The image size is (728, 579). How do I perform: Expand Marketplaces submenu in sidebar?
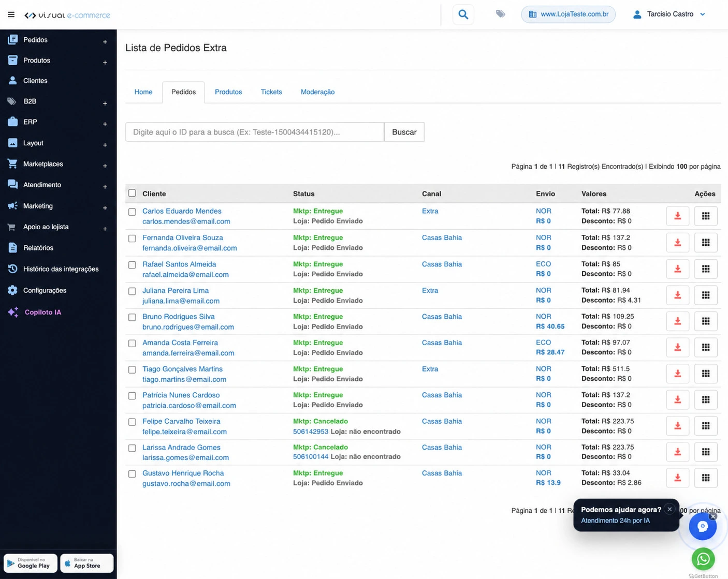105,166
